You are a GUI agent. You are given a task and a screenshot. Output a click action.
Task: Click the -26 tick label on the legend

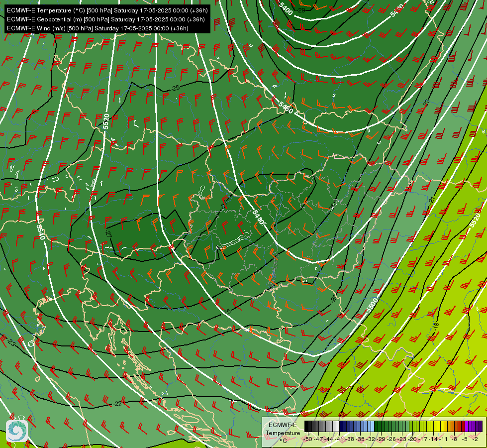pos(391,439)
